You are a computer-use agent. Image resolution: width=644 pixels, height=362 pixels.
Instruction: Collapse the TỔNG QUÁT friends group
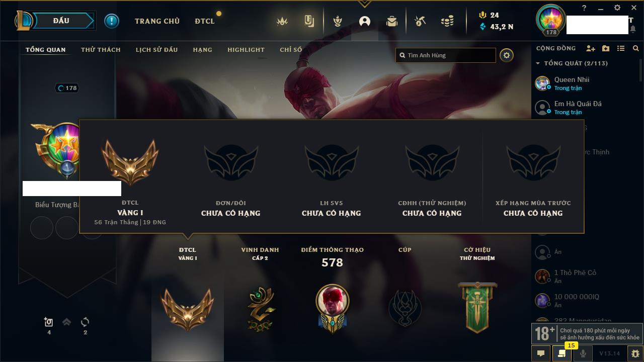coord(538,63)
